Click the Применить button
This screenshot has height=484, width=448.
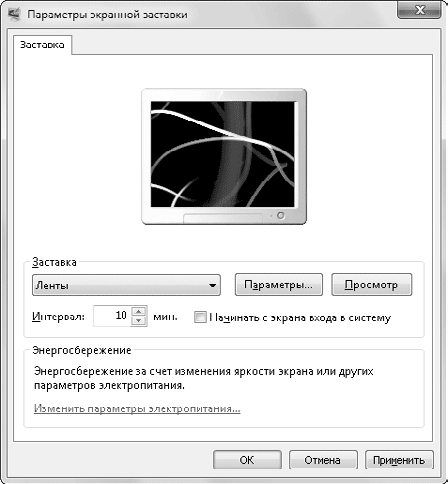[399, 460]
